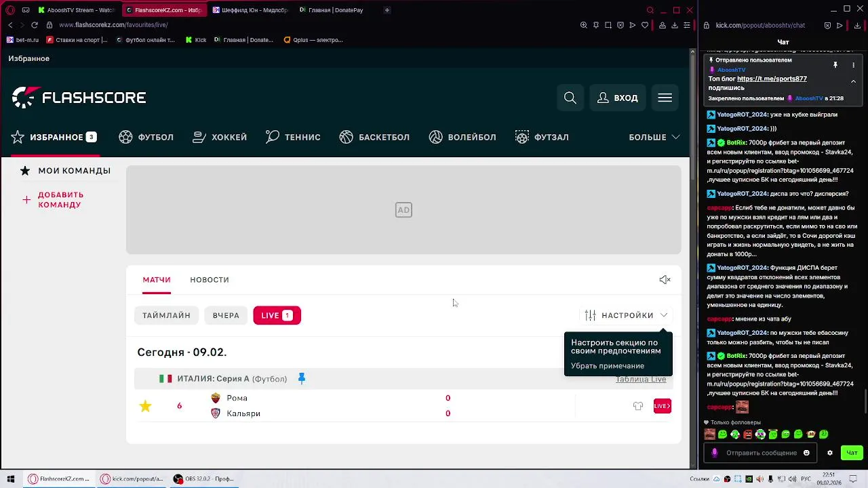
Task: Click the Flashscore logo
Action: tap(79, 98)
